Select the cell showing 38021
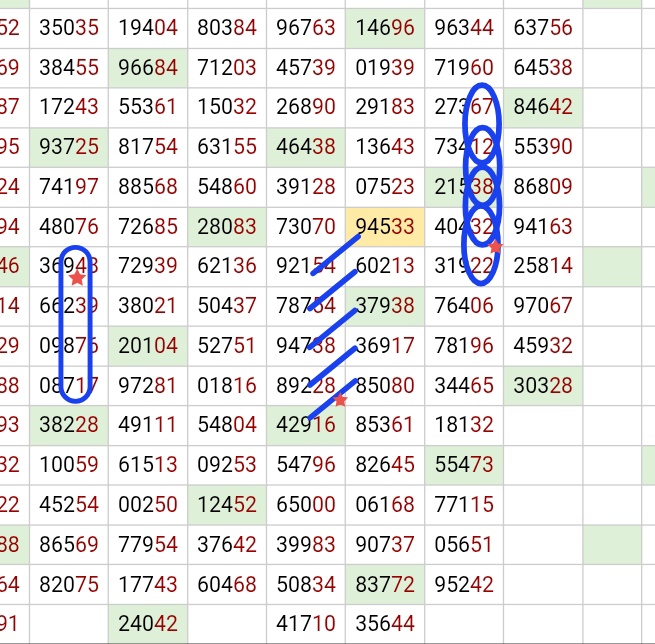 tap(148, 306)
